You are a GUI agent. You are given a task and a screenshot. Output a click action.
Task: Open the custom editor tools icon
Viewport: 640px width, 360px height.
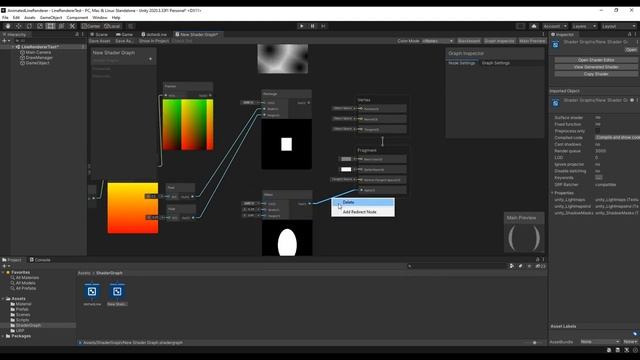click(x=72, y=26)
